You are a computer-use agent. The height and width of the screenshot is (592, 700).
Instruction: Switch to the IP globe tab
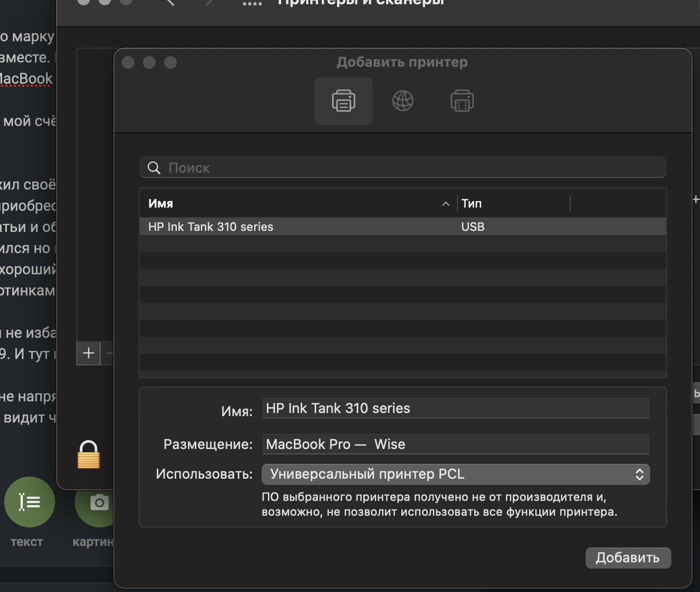click(402, 101)
